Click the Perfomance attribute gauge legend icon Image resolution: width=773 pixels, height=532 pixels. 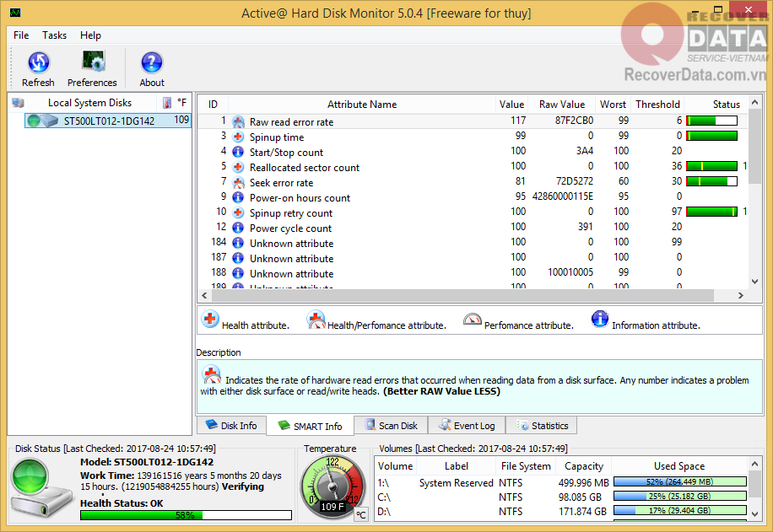pos(473,320)
